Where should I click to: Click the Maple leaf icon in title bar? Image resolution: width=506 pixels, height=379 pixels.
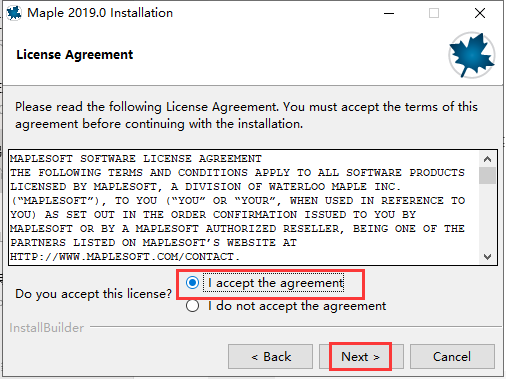[x=14, y=13]
